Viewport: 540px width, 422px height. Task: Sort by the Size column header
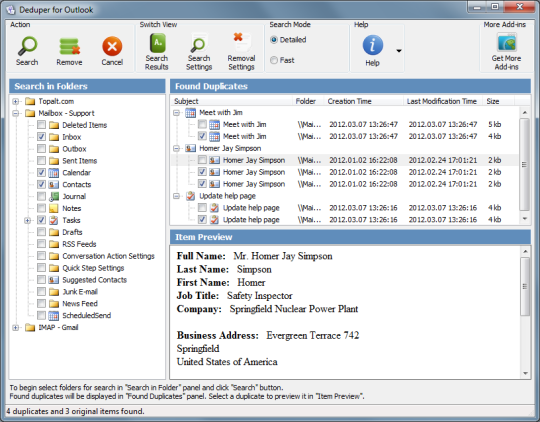coord(498,101)
